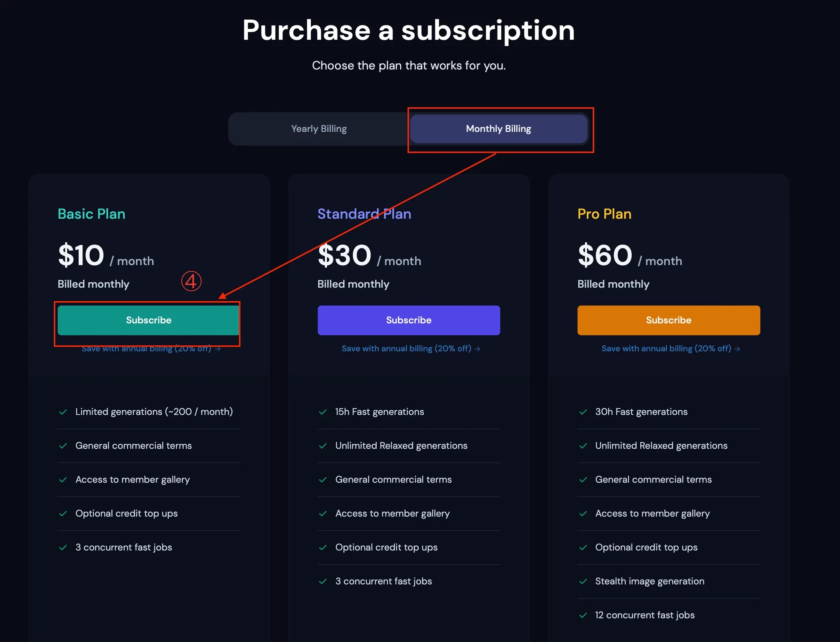Subscribe to the $30 Standard Plan
This screenshot has height=642, width=840.
(409, 320)
